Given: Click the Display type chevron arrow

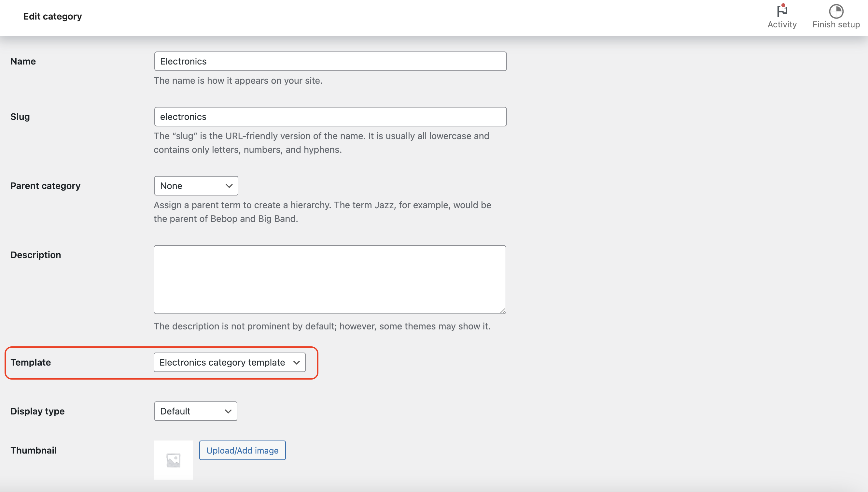Looking at the screenshot, I should 228,411.
